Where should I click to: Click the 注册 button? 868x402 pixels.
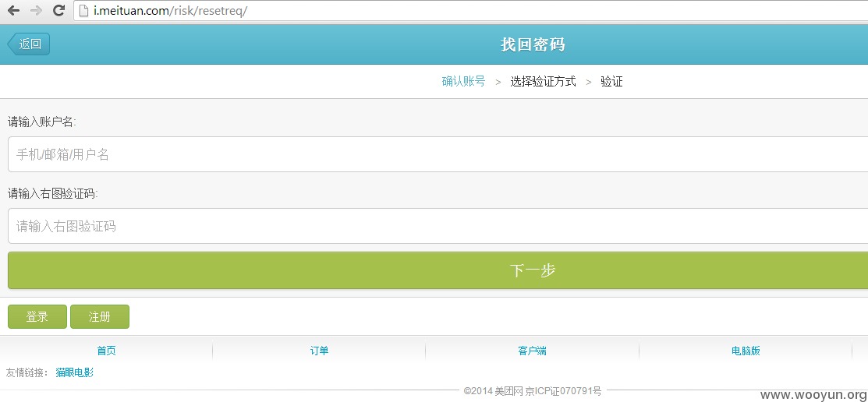pyautogui.click(x=100, y=317)
